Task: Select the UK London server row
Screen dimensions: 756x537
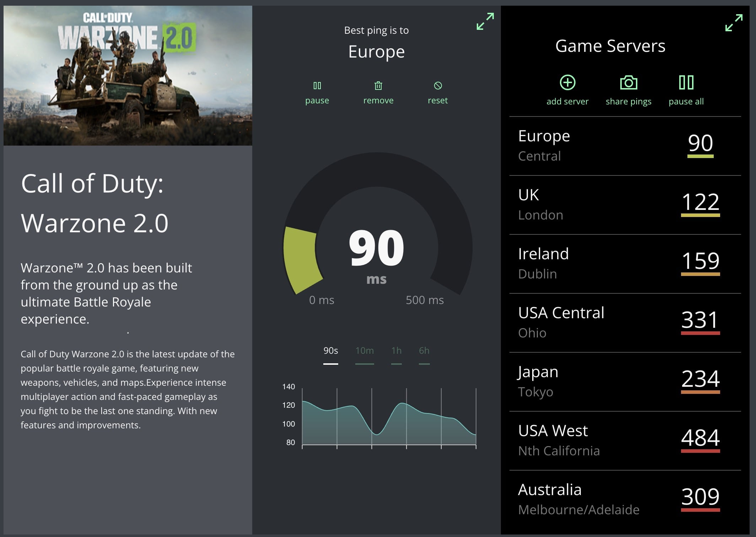Action: 625,205
